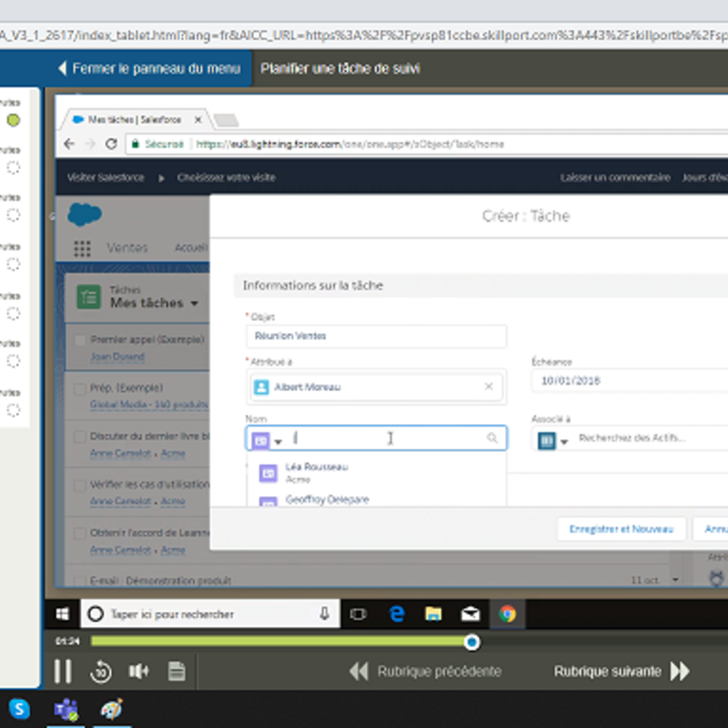Open the Mail app in recorded taskbar
Screen dimensions: 728x728
pyautogui.click(x=470, y=614)
